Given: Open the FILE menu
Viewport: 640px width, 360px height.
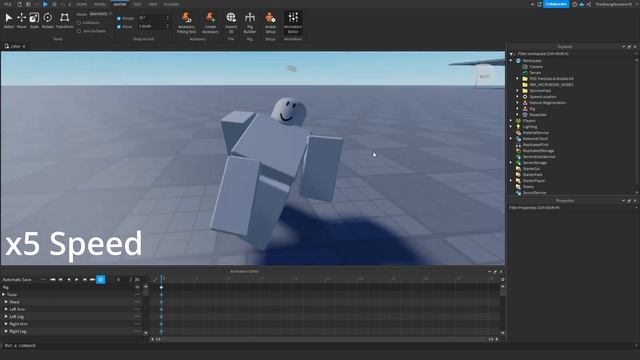Looking at the screenshot, I should click(8, 4).
